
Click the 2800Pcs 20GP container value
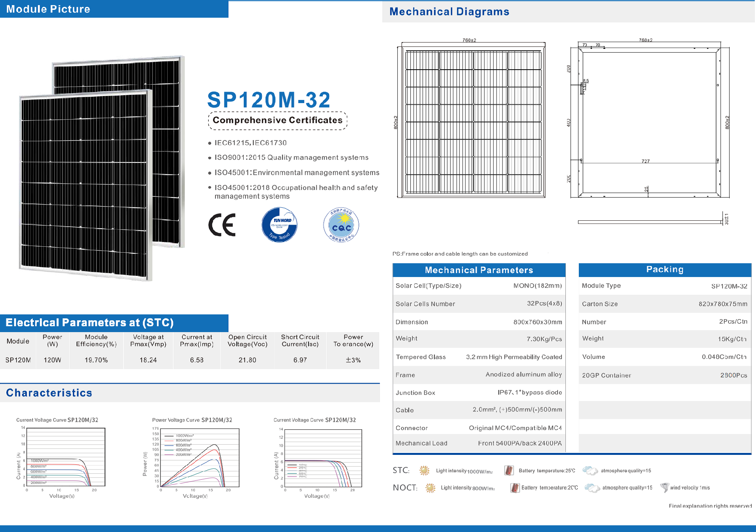point(734,375)
